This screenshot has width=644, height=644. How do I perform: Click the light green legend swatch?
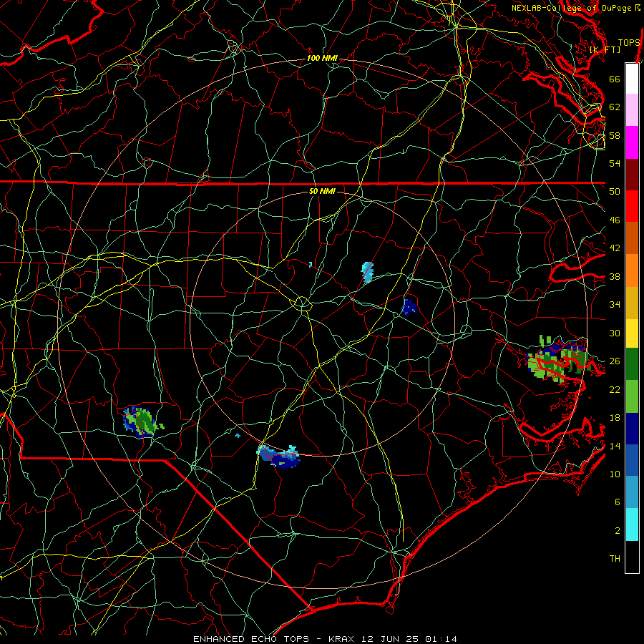pyautogui.click(x=632, y=396)
